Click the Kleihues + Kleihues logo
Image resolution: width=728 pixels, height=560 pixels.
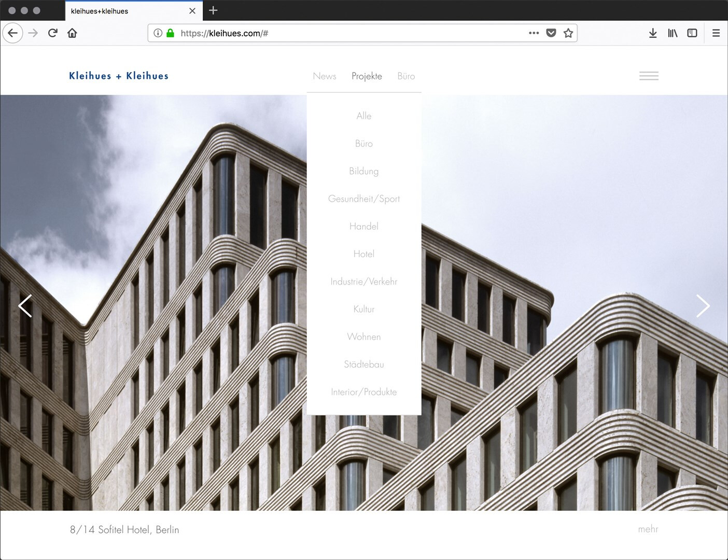tap(119, 76)
